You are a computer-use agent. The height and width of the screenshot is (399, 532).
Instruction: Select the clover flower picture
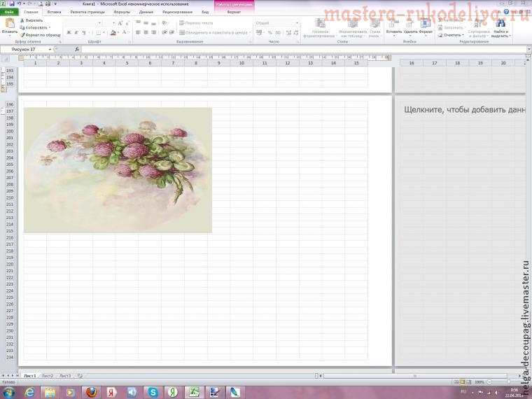(x=118, y=170)
